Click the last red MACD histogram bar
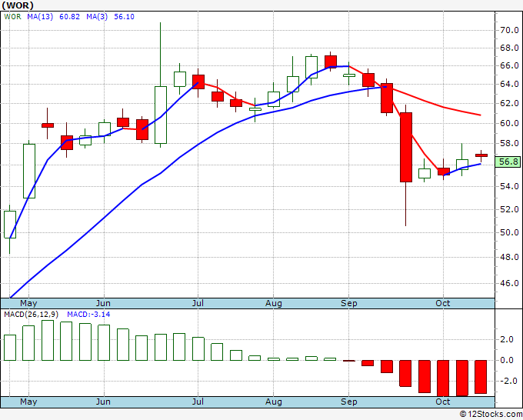This screenshot has height=420, width=523. click(x=481, y=377)
